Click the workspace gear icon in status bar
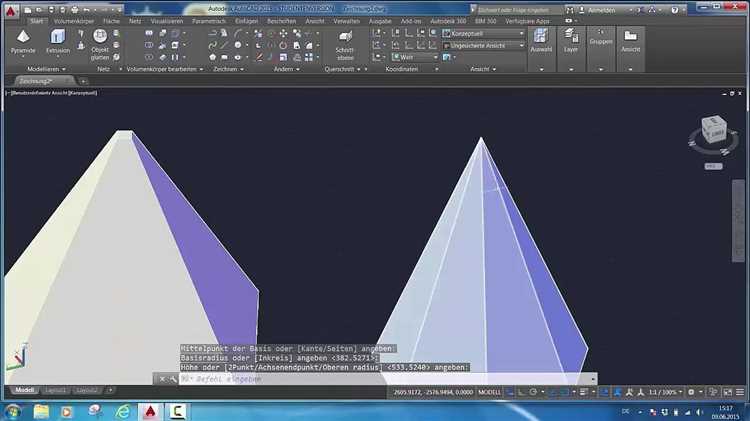Viewport: 750px width, 421px height. tap(691, 392)
